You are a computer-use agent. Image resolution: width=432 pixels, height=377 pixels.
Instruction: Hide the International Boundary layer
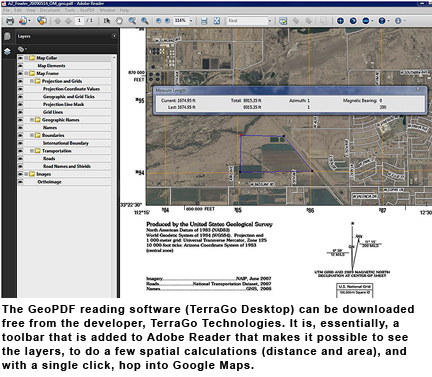coord(21,143)
